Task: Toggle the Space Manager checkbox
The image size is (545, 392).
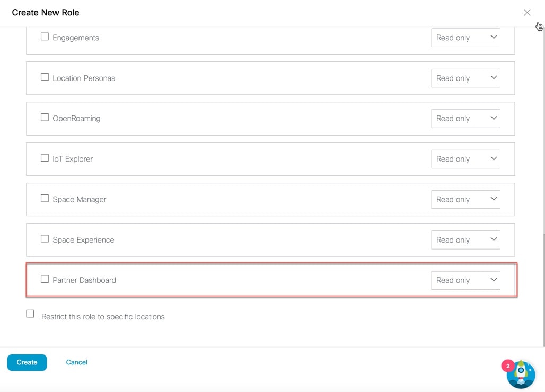Action: pos(45,198)
